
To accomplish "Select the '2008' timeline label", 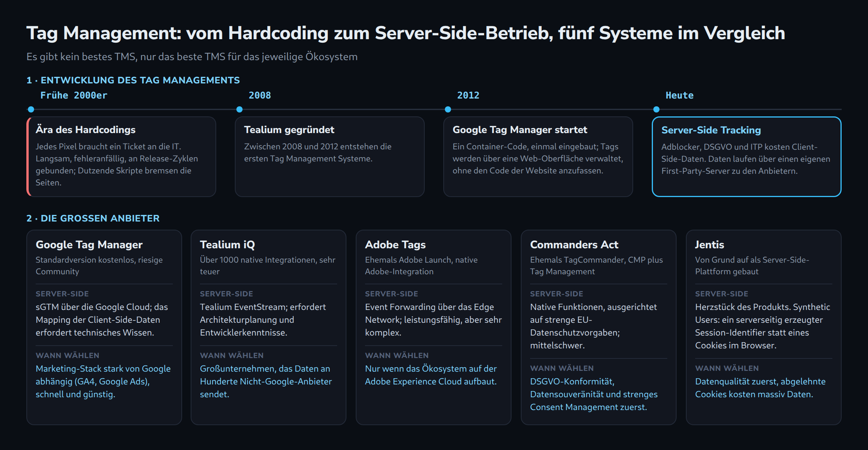I will click(x=260, y=95).
